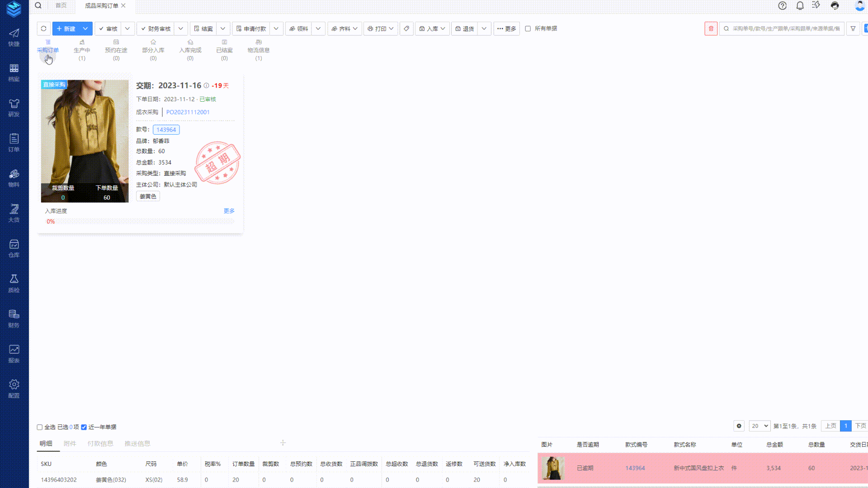Open the 仓库 warehouse sidebar module
This screenshot has width=868, height=488.
(x=14, y=249)
